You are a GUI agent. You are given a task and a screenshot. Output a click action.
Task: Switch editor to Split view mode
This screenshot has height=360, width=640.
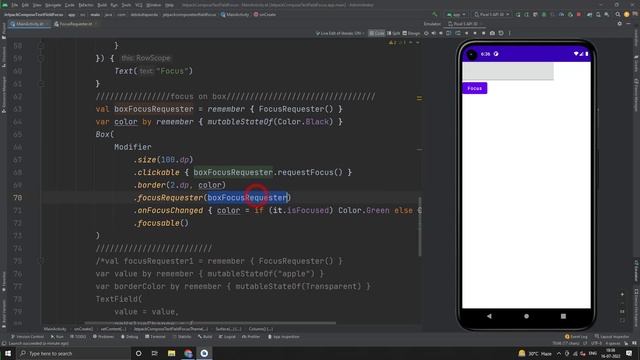393,33
